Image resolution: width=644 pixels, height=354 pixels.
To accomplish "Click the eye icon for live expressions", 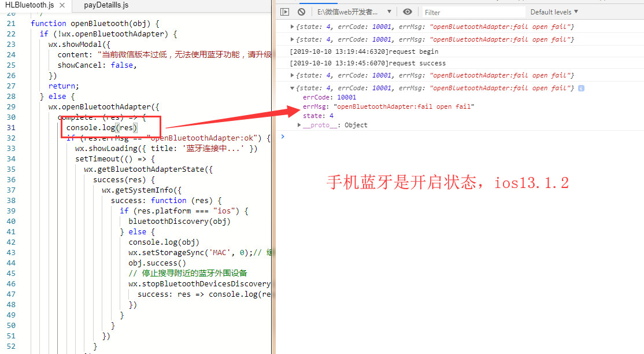I will (x=407, y=12).
